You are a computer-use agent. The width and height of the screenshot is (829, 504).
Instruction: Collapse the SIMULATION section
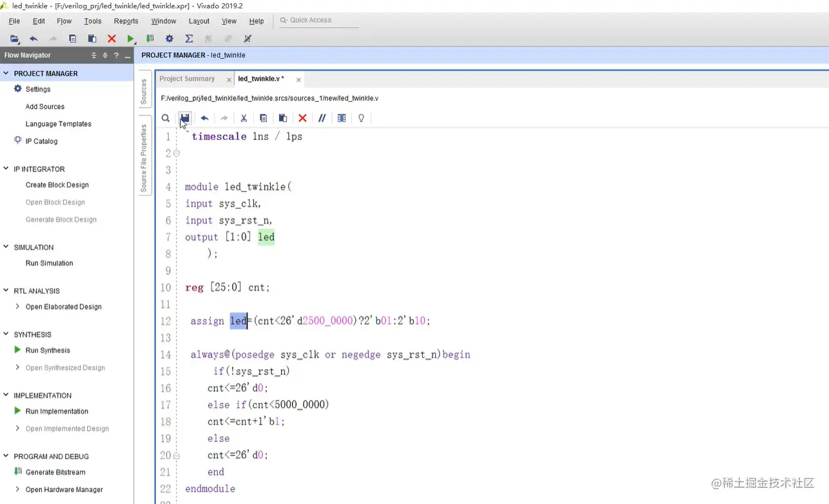point(6,247)
